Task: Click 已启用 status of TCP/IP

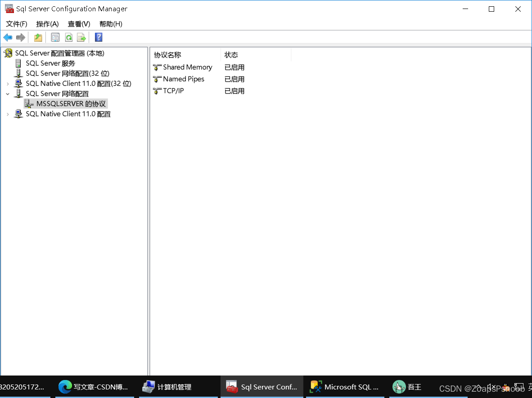Action: [234, 91]
